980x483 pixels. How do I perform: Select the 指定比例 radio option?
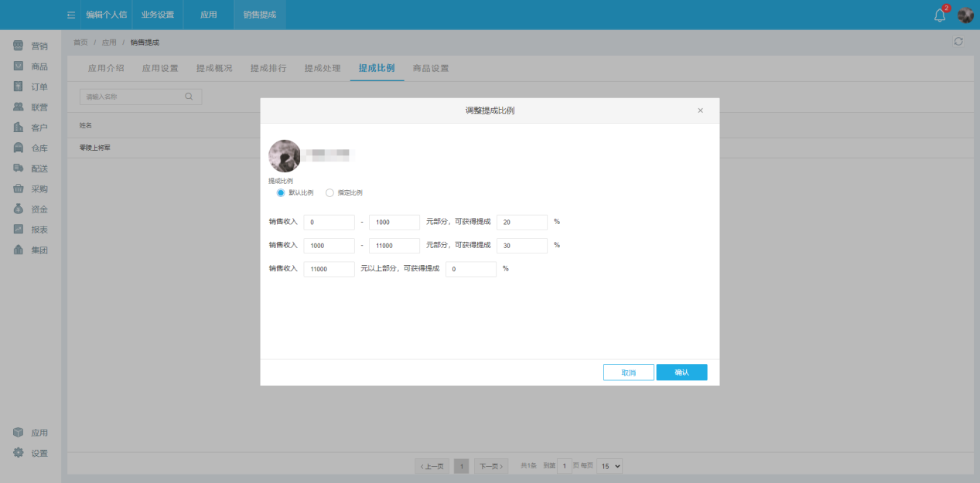click(x=329, y=192)
